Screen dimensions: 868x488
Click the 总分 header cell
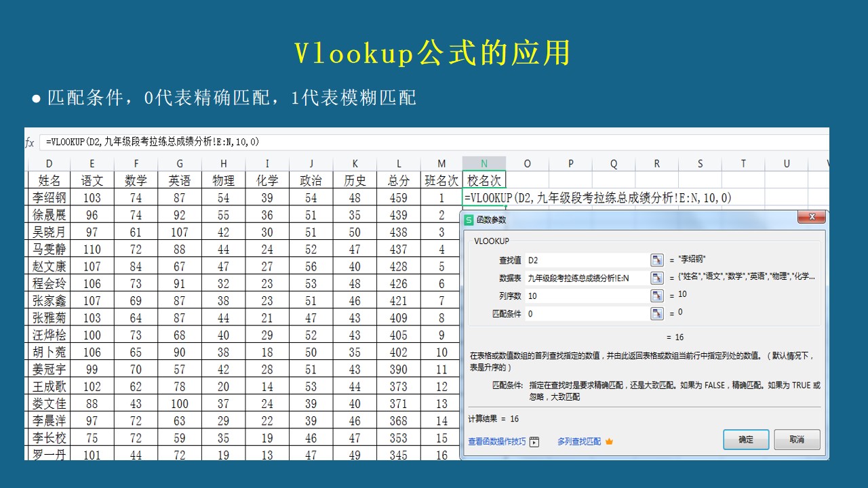click(399, 180)
